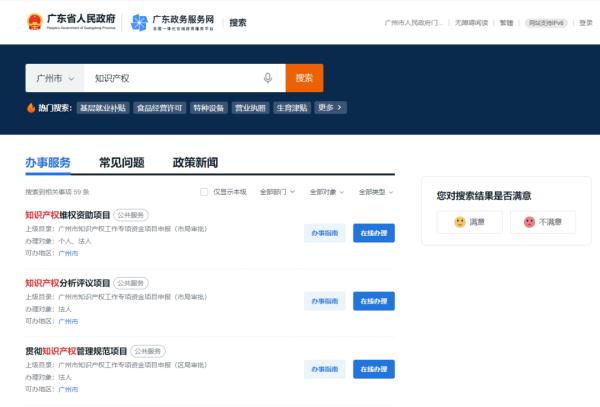Select hot search tag 食品经营许可
Image resolution: width=600 pixels, height=407 pixels.
point(160,108)
